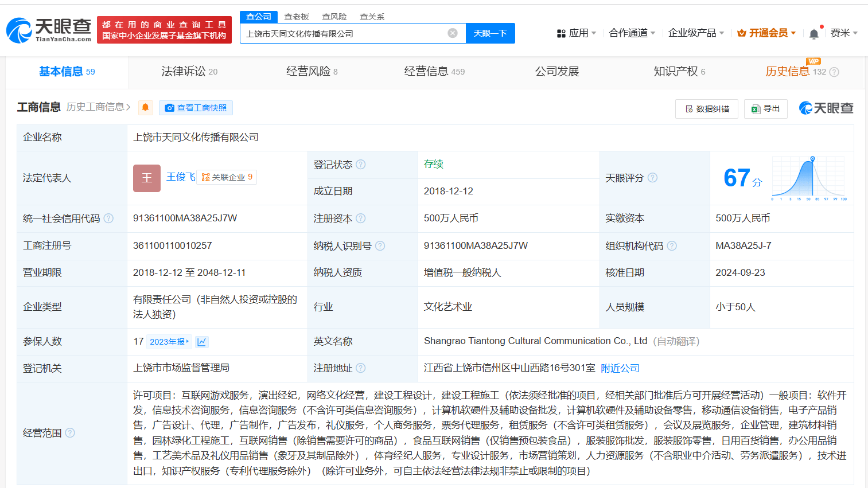868x488 pixels.
Task: Click the TianYanCha logo
Action: (49, 30)
